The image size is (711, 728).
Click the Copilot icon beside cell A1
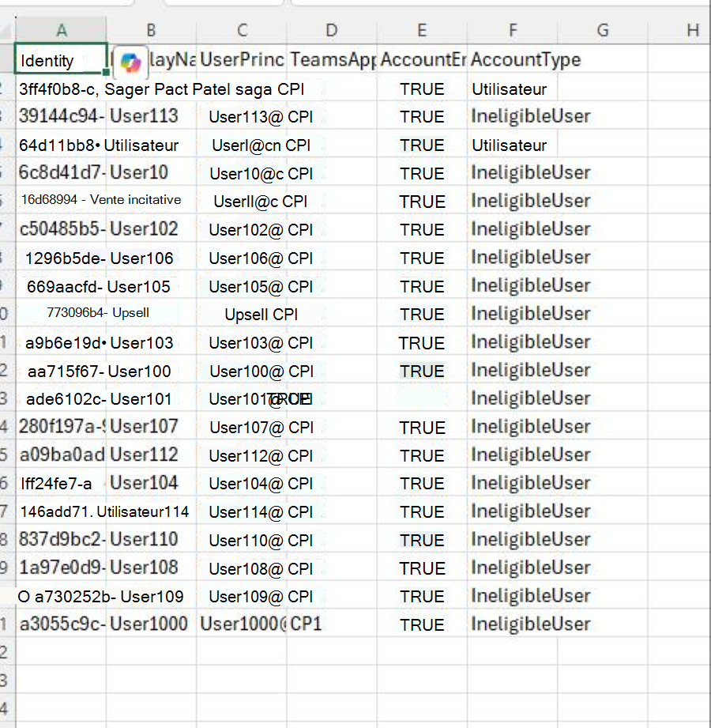coord(130,62)
